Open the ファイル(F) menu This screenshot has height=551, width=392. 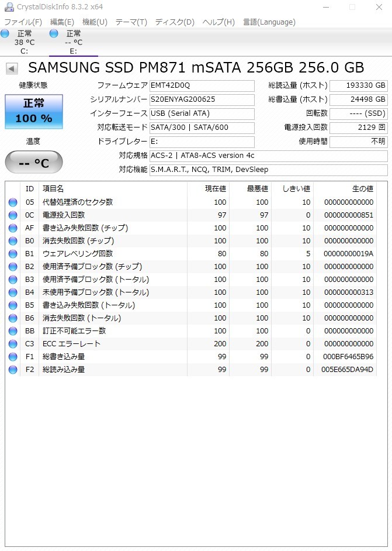23,22
